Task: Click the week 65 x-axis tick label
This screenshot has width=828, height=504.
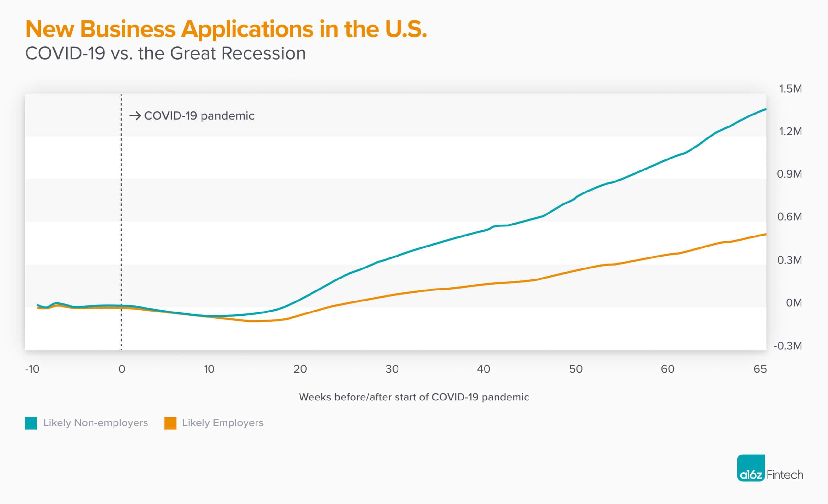Action: point(760,369)
